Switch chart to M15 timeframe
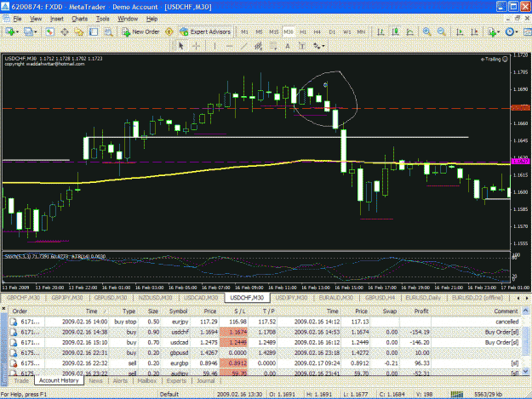Screen dimensions: 532x399 (x=273, y=31)
